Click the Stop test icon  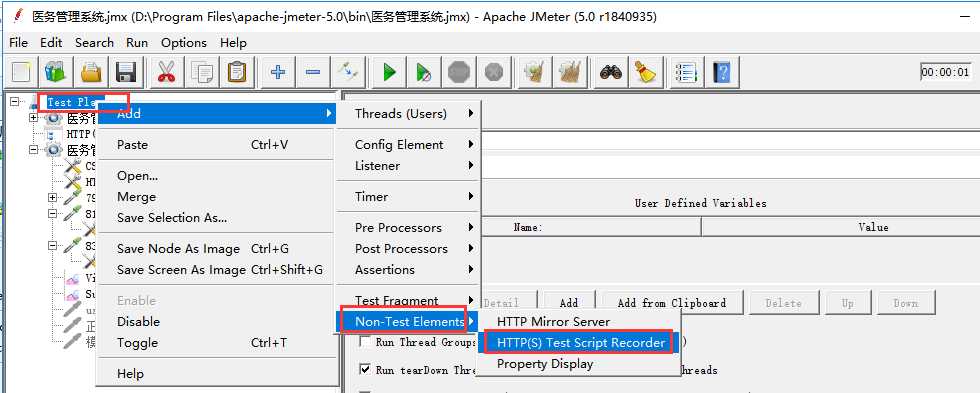tap(459, 72)
